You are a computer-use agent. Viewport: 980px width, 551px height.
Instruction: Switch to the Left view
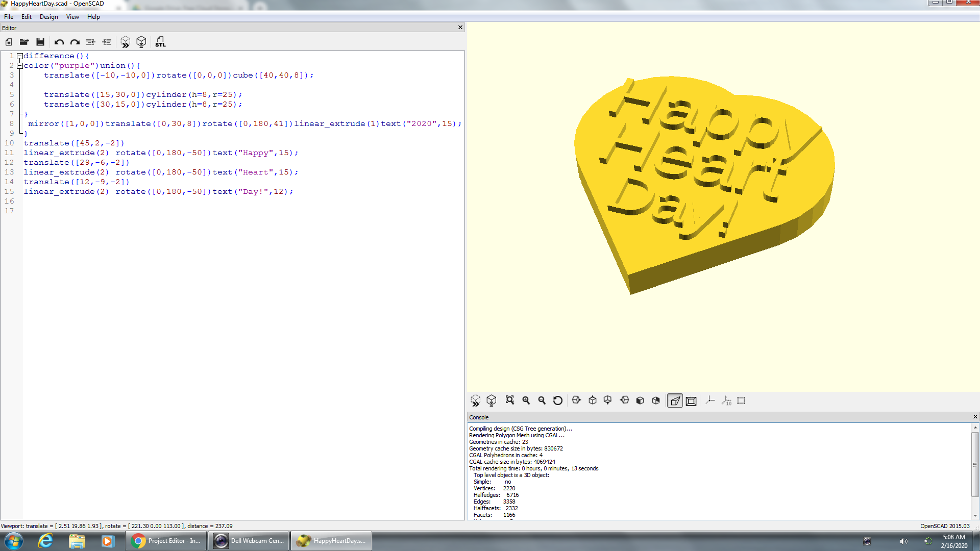tap(624, 400)
